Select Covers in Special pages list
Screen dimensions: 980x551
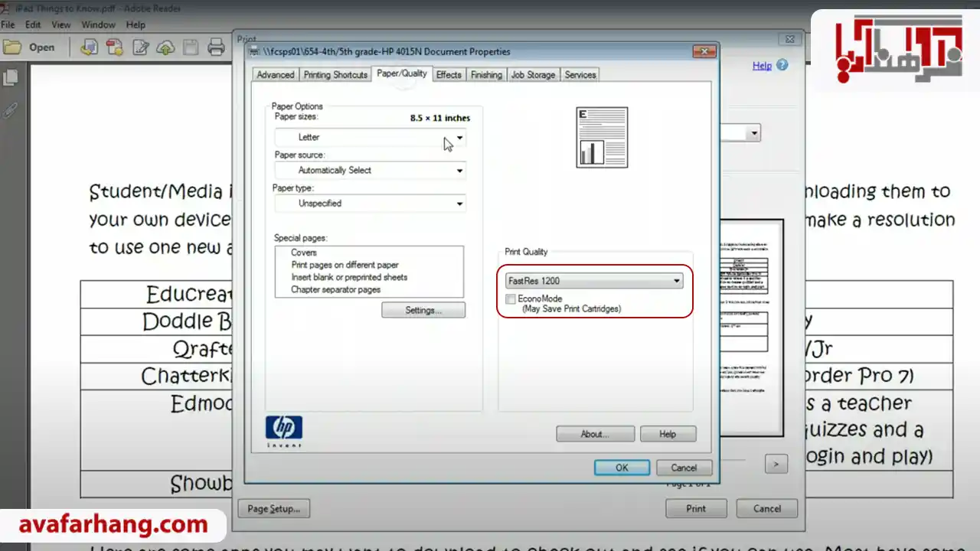(304, 253)
